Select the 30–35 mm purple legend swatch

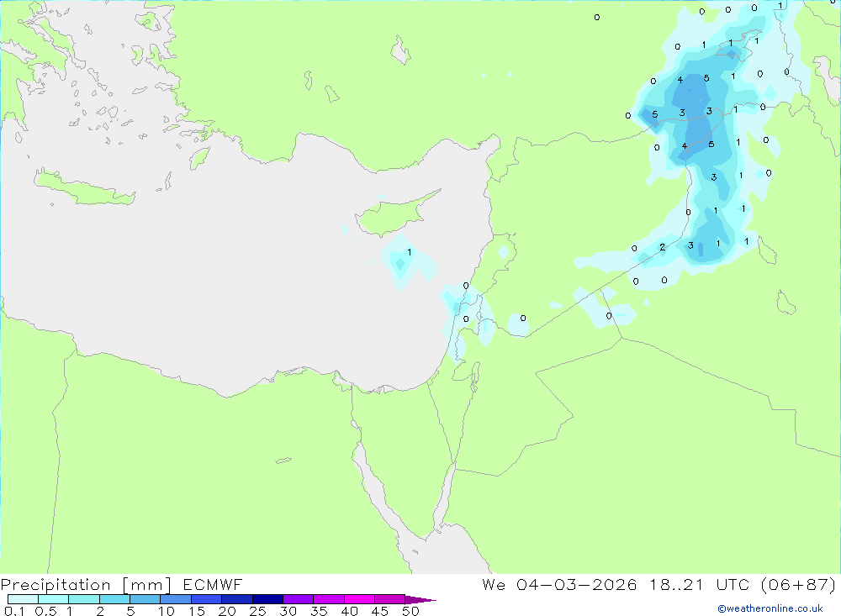tap(299, 599)
